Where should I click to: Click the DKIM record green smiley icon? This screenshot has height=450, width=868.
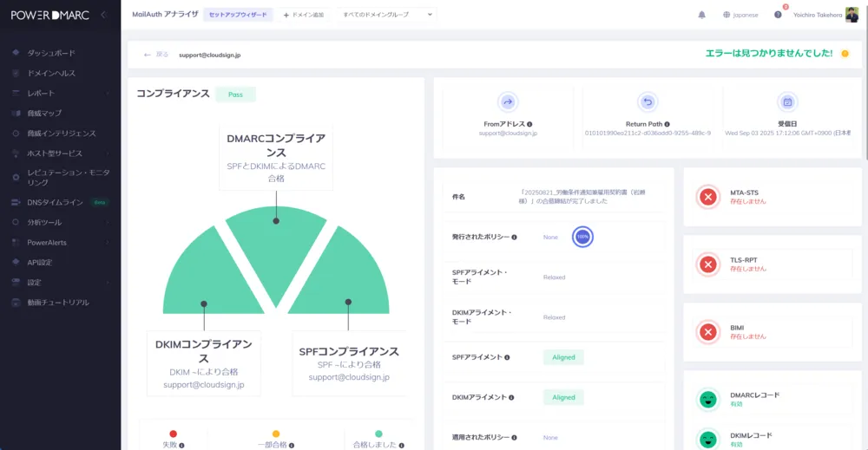[x=708, y=440]
